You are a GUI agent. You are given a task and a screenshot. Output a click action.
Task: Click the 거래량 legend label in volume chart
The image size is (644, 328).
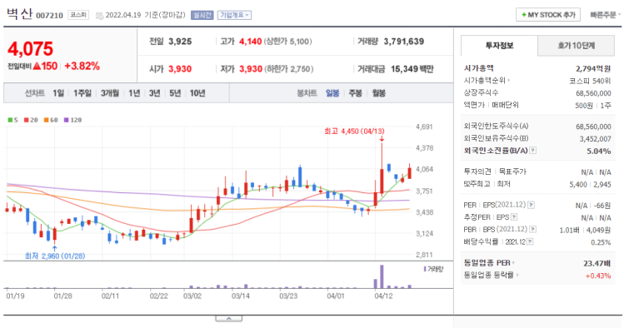433,269
